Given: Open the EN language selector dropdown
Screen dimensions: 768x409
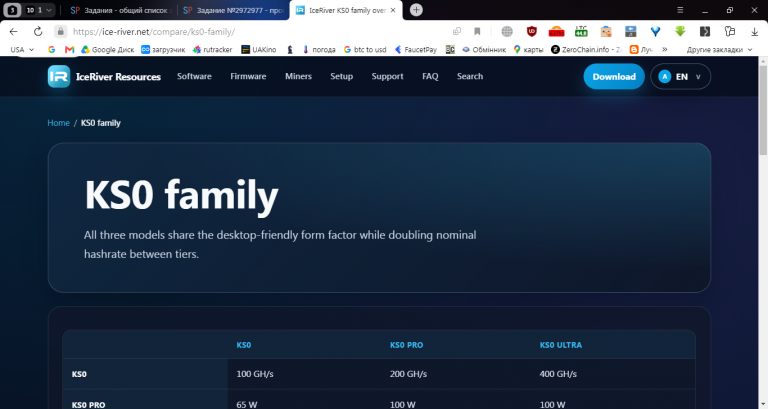Looking at the screenshot, I should 680,76.
